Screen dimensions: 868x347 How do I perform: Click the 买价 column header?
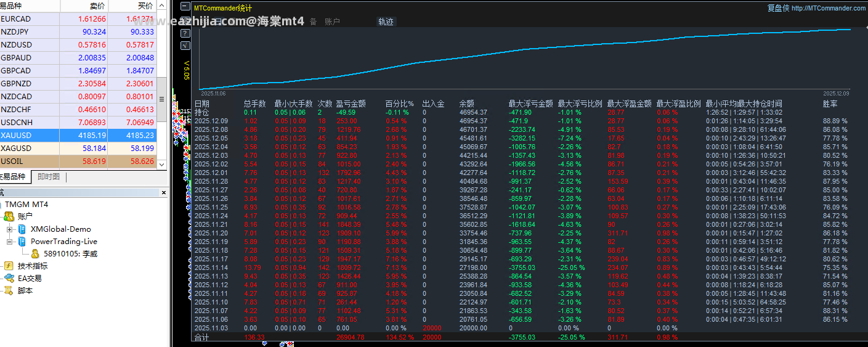coord(132,6)
